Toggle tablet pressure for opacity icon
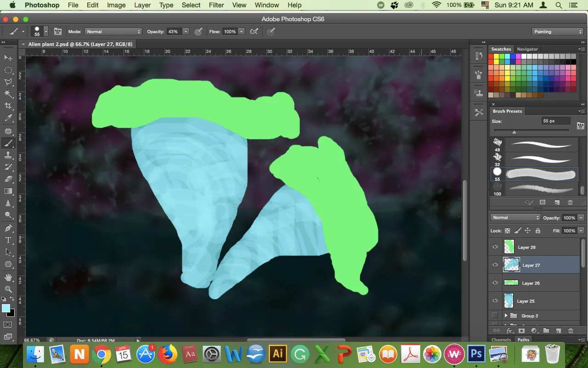This screenshot has height=368, width=588. point(198,32)
